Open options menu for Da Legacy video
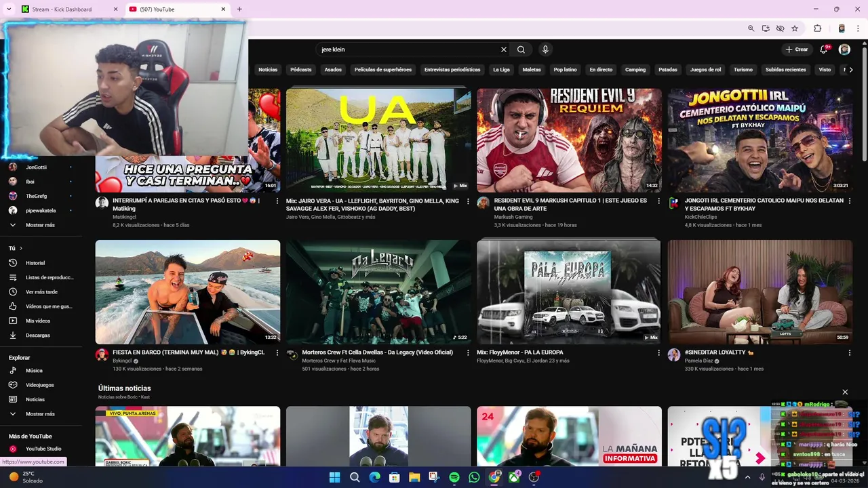 point(468,352)
